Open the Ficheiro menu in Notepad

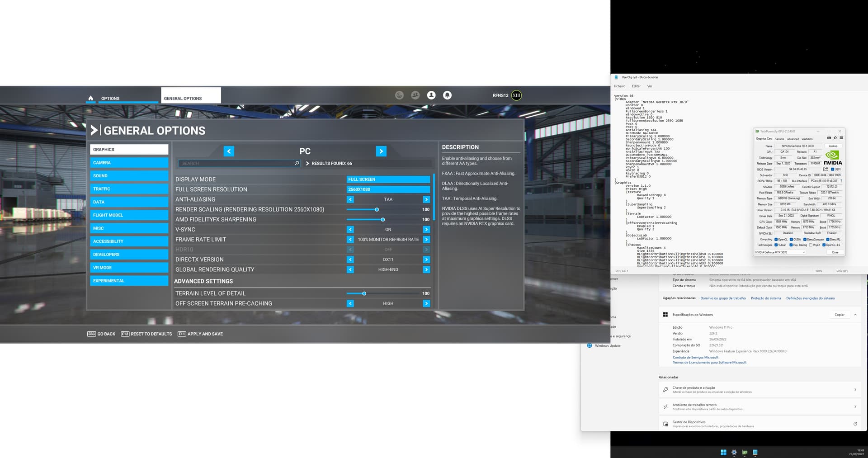pos(619,86)
